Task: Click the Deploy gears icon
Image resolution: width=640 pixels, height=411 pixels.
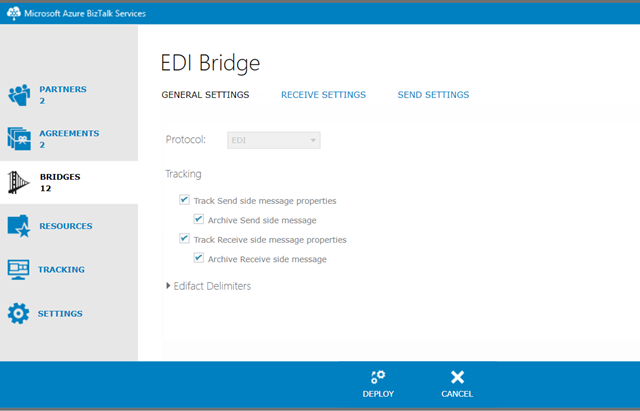Action: [x=378, y=376]
